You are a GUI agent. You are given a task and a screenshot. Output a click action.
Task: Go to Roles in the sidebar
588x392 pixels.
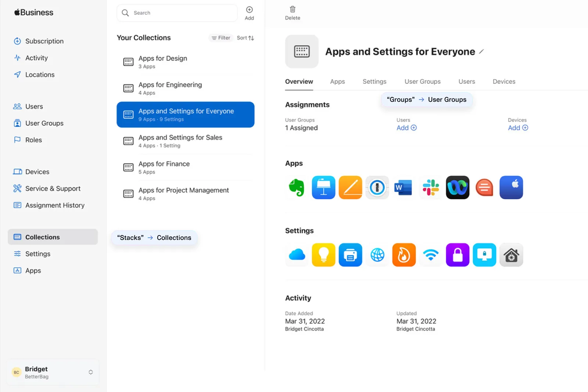(x=28, y=140)
